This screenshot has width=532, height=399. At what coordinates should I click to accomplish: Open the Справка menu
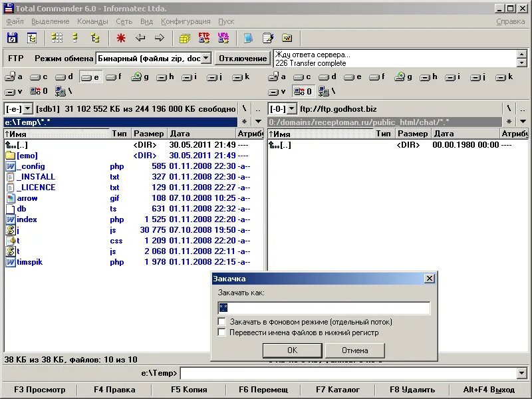click(x=510, y=21)
